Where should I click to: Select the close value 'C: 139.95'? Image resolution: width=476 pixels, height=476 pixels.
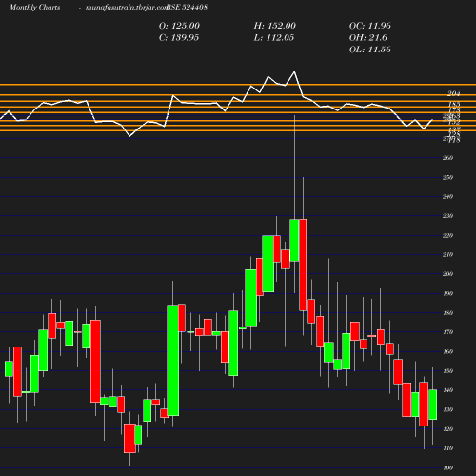pos(179,38)
